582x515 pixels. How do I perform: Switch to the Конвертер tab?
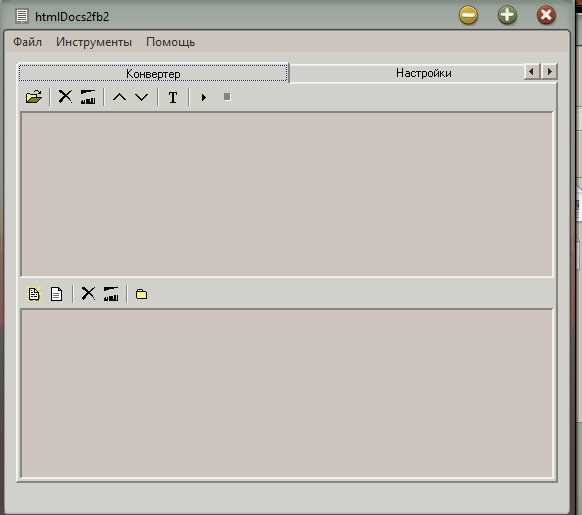point(153,73)
